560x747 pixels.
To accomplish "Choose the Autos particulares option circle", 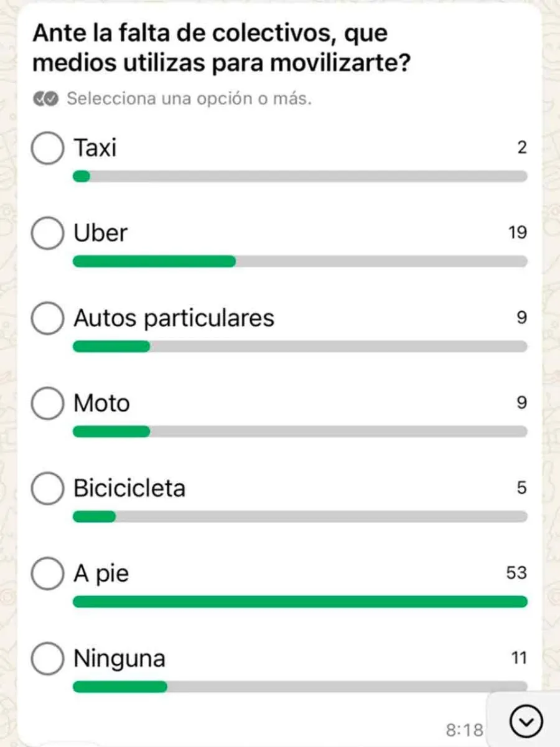I will (x=47, y=319).
